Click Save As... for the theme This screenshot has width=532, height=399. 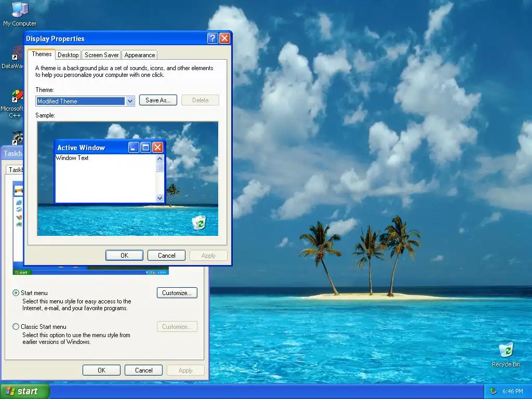coord(158,100)
